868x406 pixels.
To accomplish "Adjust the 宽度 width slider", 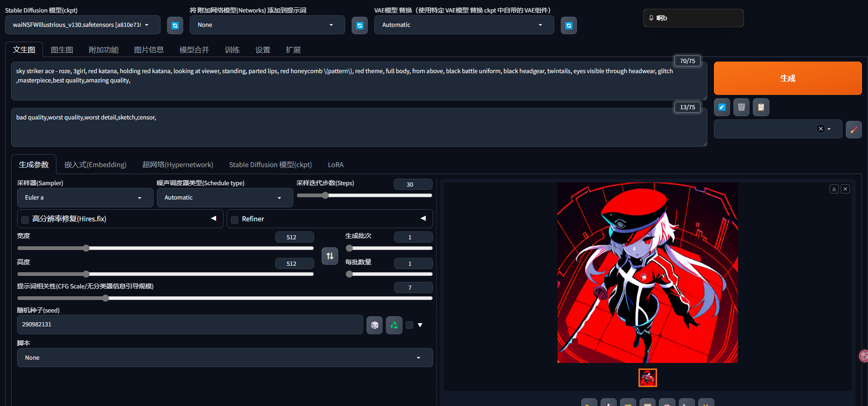I will tap(166, 248).
